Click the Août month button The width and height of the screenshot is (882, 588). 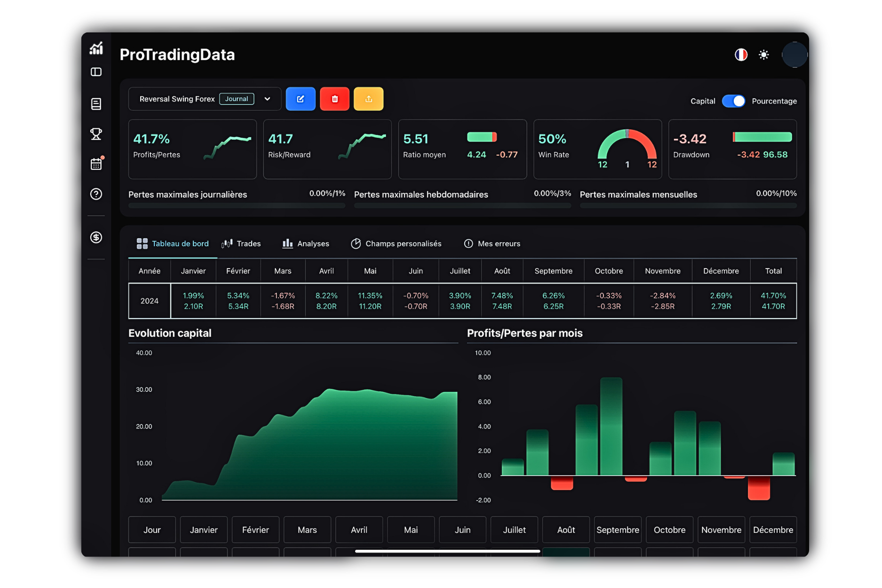coord(566,530)
